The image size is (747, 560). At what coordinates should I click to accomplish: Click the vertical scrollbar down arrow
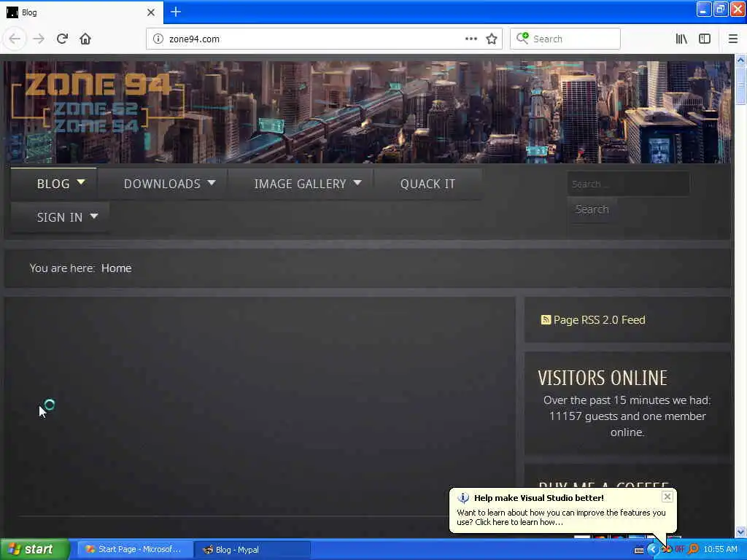(x=740, y=532)
